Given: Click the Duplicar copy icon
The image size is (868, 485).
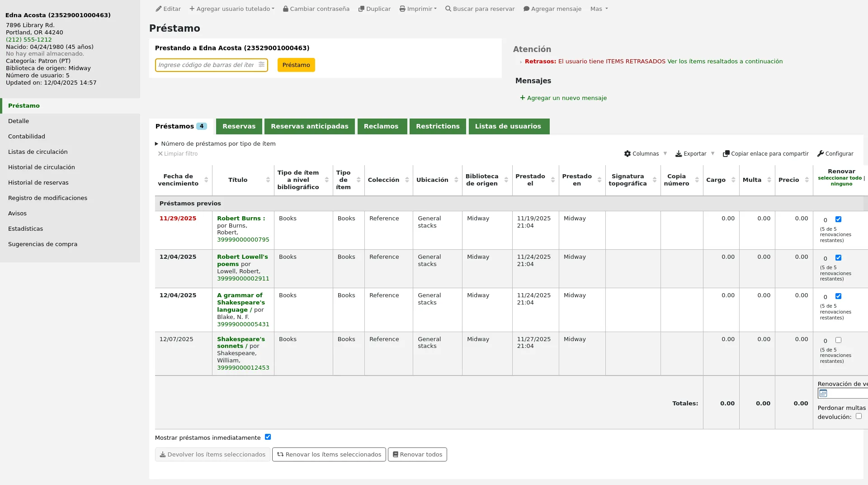Looking at the screenshot, I should [x=361, y=9].
